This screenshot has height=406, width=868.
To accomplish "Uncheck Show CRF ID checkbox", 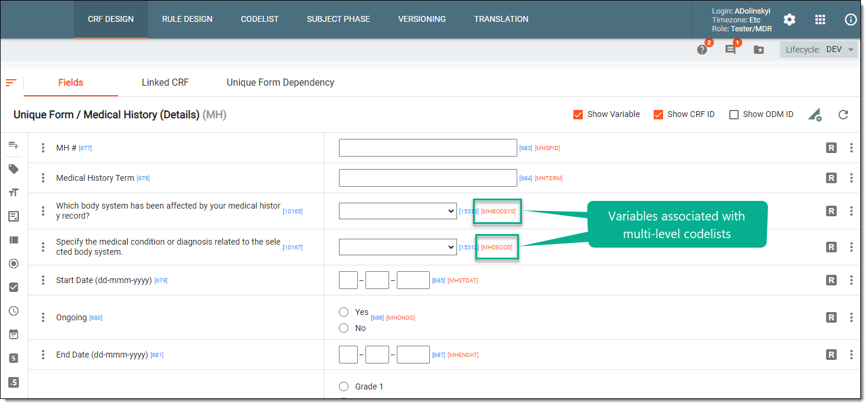I will pyautogui.click(x=658, y=115).
